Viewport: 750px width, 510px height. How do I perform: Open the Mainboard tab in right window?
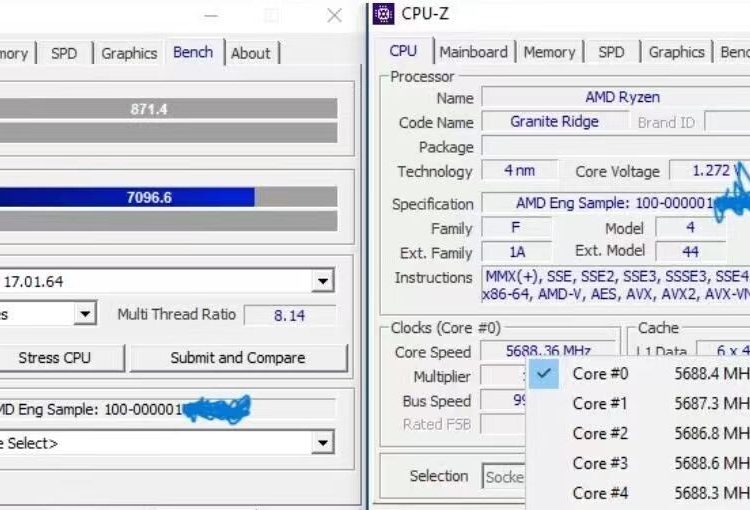(474, 52)
